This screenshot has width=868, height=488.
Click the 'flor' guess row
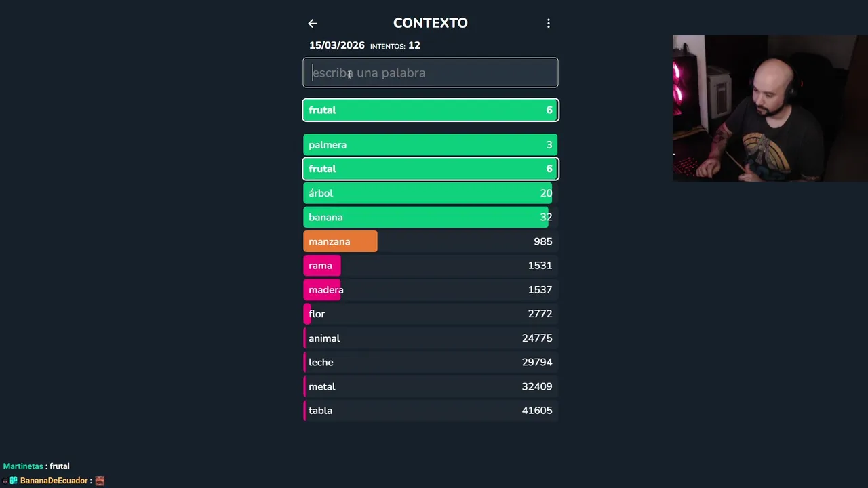430,314
